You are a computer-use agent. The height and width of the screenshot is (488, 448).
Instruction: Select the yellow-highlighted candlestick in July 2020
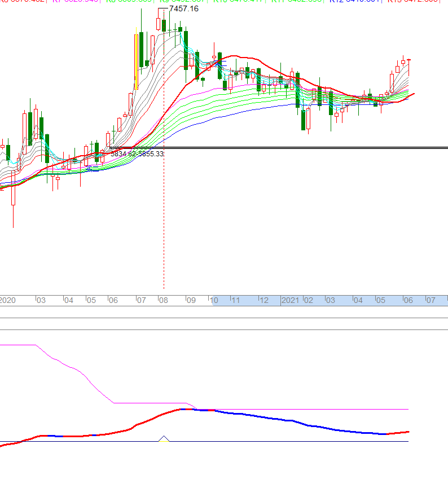tap(137, 59)
